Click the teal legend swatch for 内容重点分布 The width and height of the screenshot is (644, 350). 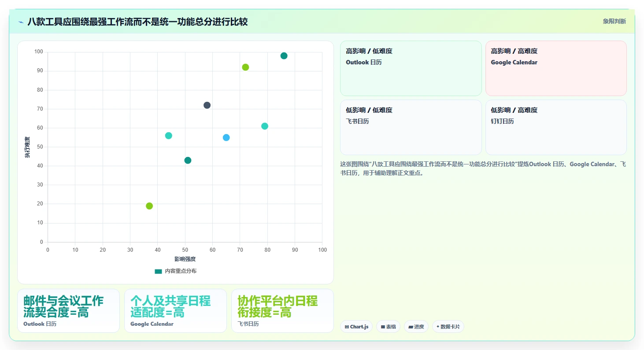[x=159, y=271]
